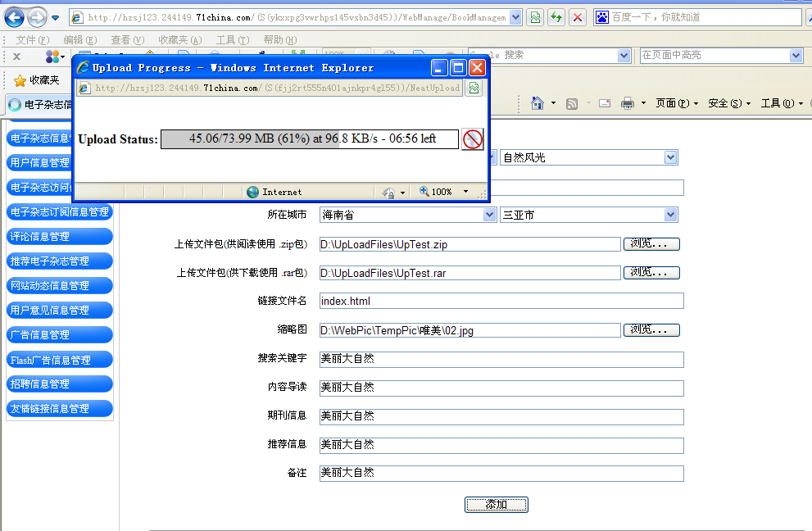Click the upload progress bar

[310, 138]
